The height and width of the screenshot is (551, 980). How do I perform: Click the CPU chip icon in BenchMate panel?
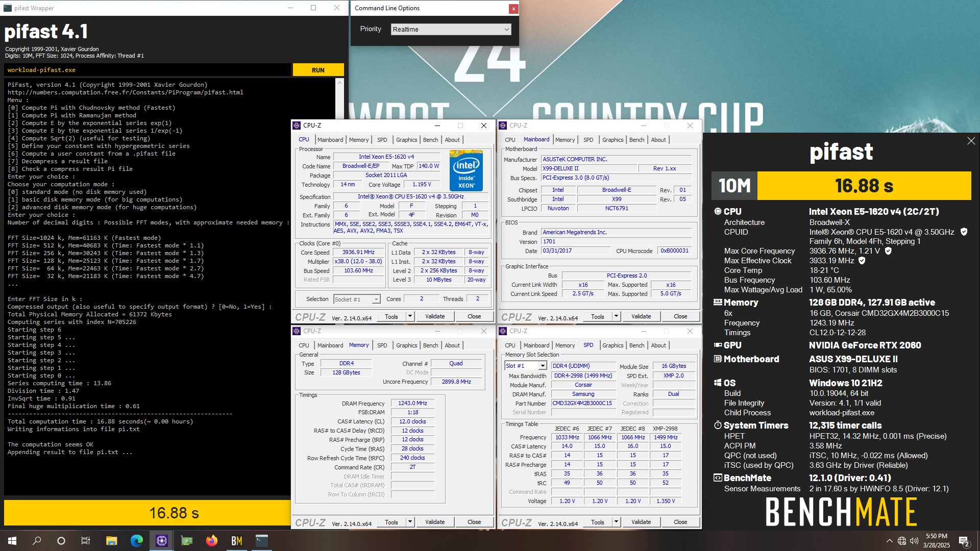pyautogui.click(x=718, y=211)
